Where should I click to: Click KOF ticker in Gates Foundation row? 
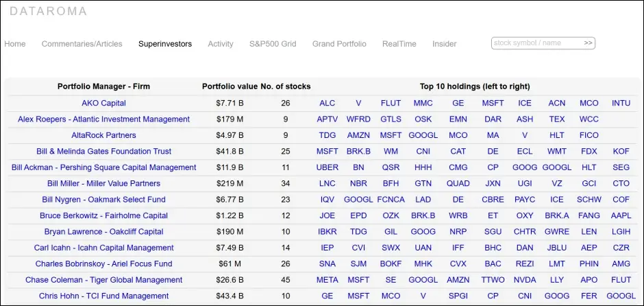click(621, 152)
